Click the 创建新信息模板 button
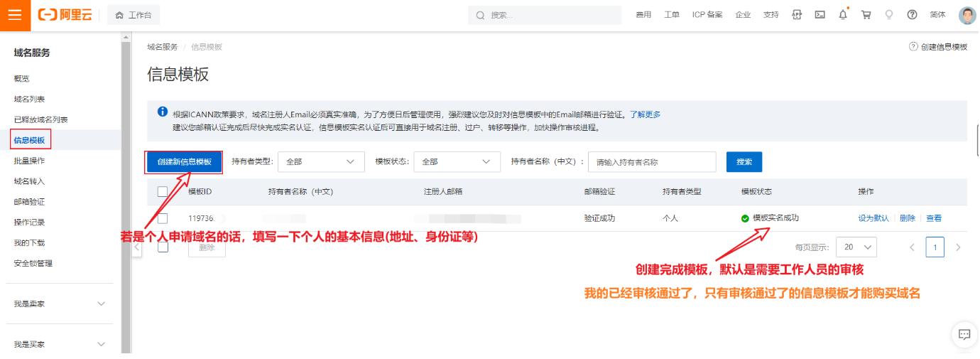Screen dimensions: 980x359 [x=185, y=162]
